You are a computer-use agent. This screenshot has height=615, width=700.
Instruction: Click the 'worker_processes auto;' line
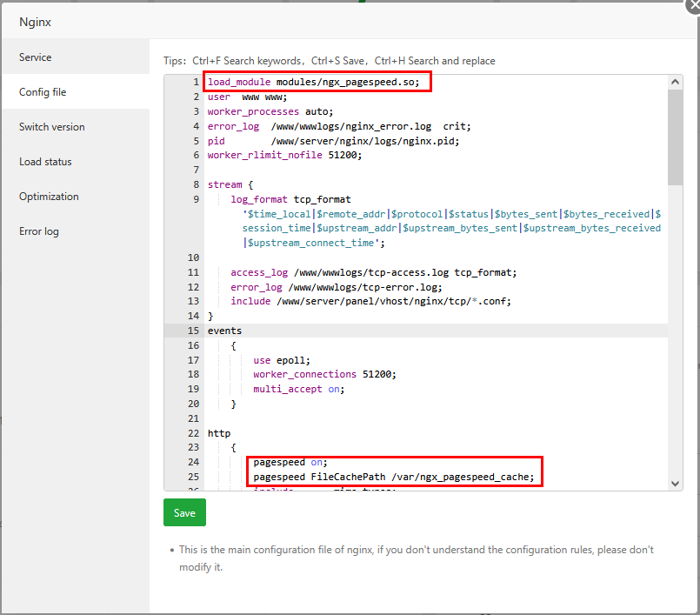point(270,111)
